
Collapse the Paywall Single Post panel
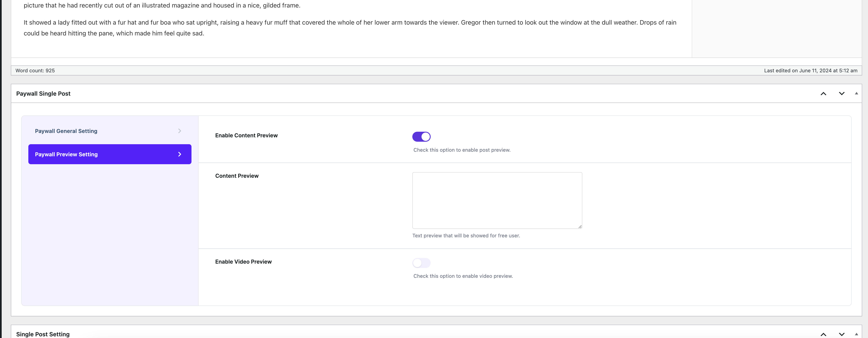click(x=856, y=93)
